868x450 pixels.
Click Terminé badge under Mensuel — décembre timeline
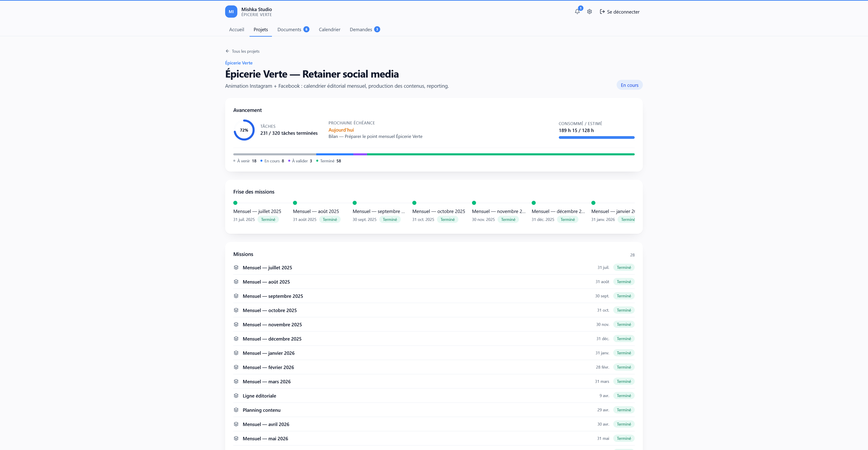[568, 219]
